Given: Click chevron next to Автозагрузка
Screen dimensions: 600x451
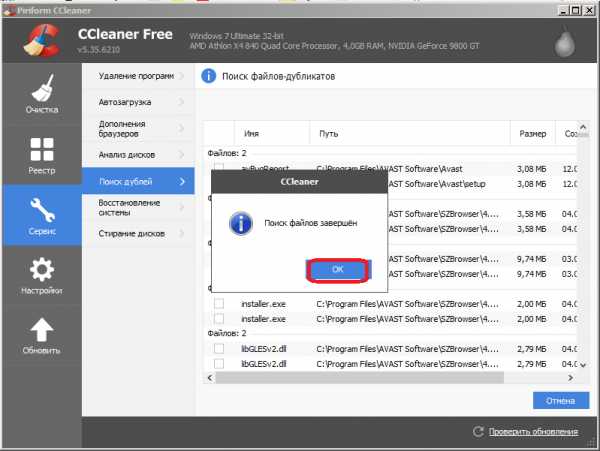Looking at the screenshot, I should click(x=182, y=102).
